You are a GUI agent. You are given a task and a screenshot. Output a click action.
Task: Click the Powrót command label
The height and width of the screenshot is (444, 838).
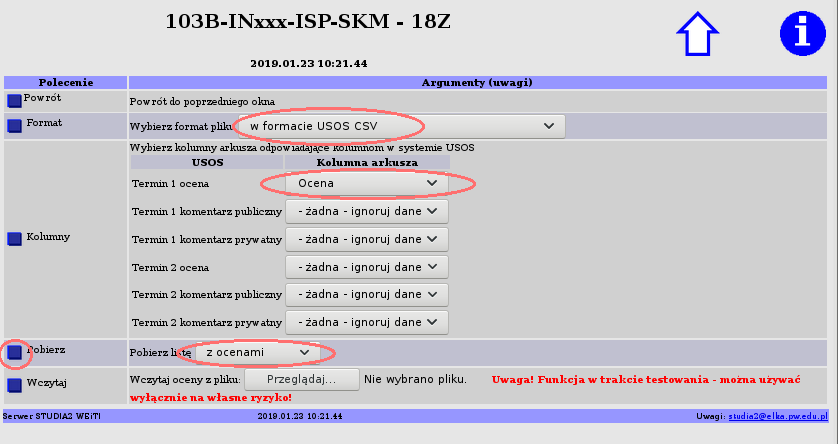click(43, 98)
